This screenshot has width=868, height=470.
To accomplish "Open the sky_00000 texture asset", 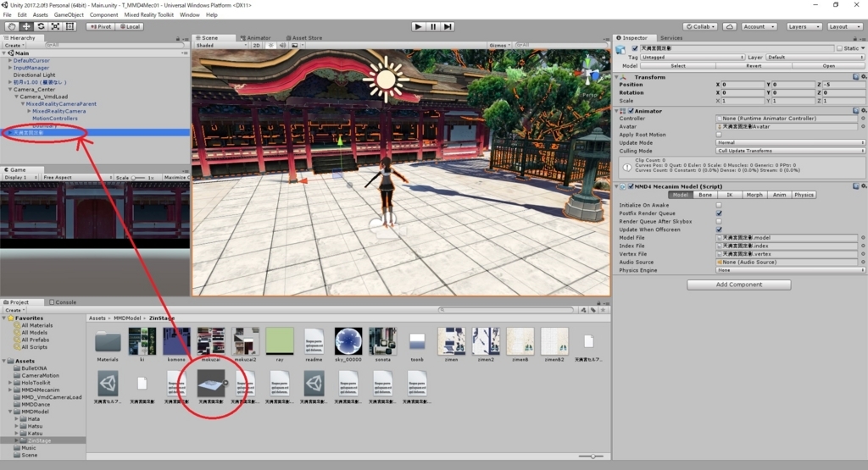I will [348, 341].
